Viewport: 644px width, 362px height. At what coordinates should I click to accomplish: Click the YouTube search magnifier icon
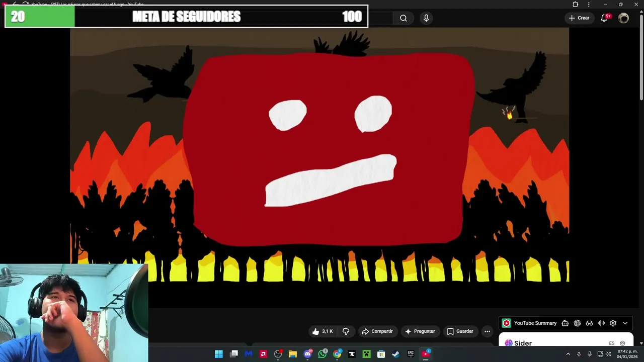point(404,18)
